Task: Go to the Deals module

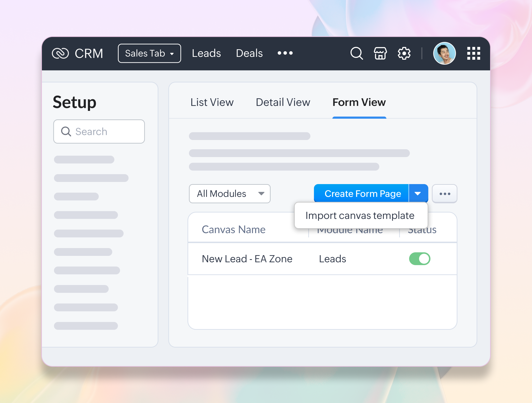Action: tap(249, 53)
